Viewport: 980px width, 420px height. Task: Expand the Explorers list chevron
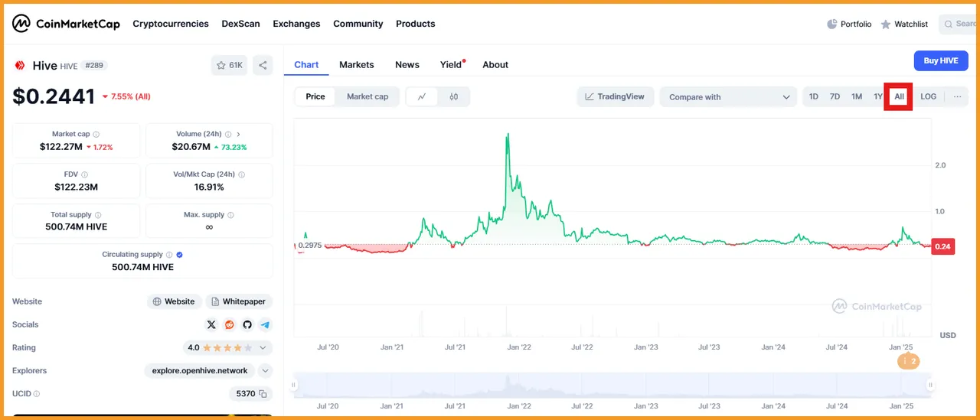tap(265, 370)
